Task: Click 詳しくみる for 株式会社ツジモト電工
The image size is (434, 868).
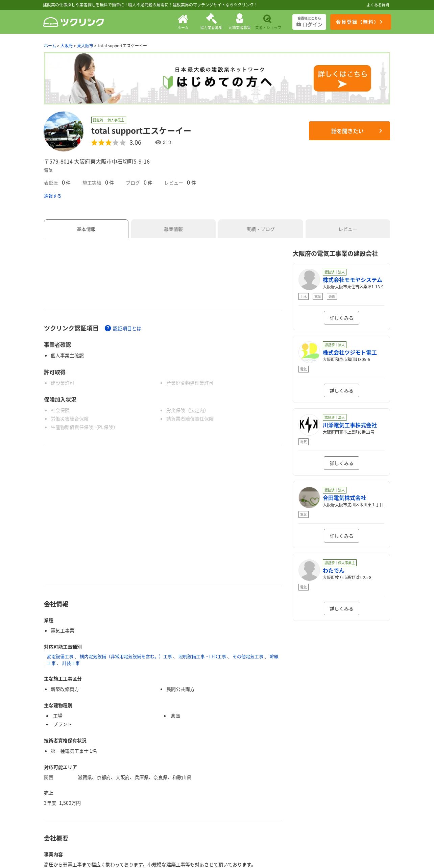Action: (341, 390)
